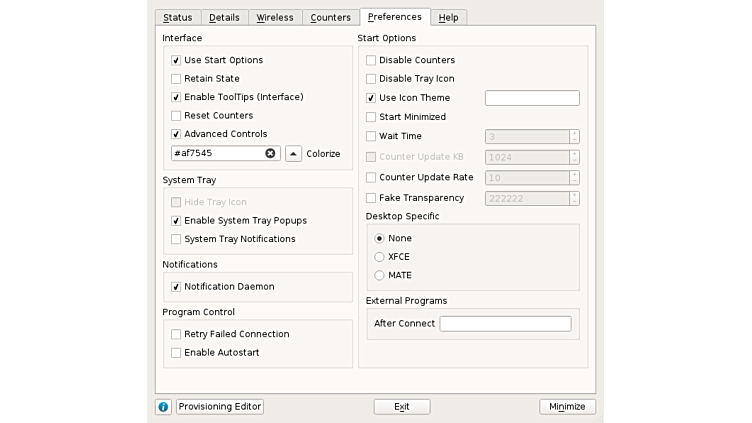The width and height of the screenshot is (752, 423).
Task: Click the After Connect input field
Action: (x=505, y=324)
